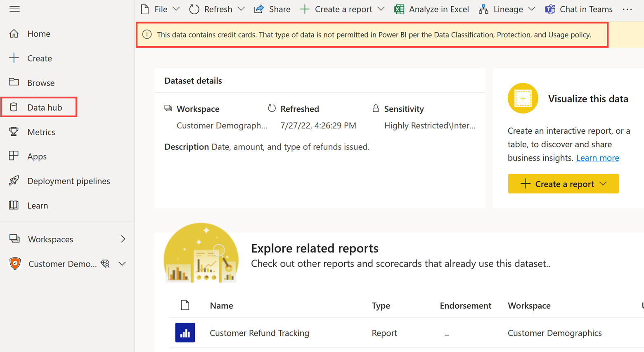Click the Customer Demographics workspace cell
Screen dimensions: 644x352
coord(554,333)
